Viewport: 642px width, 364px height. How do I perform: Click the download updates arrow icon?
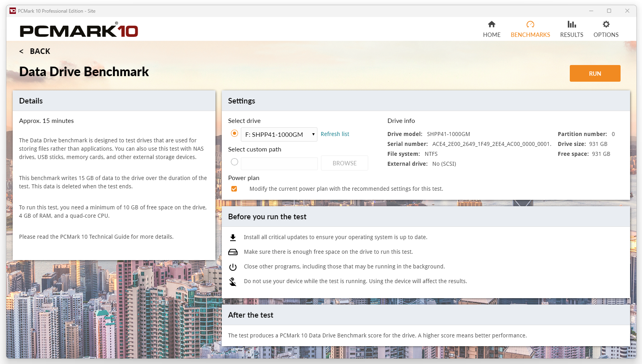[x=233, y=238]
